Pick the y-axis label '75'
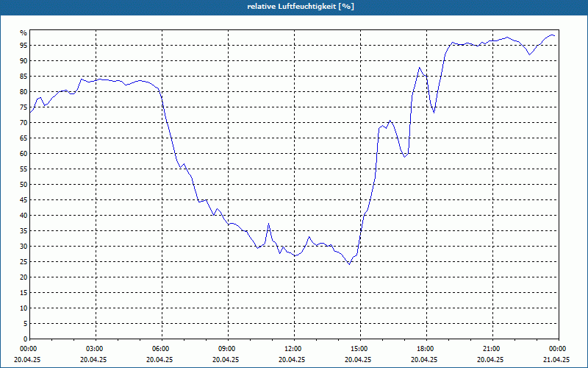Viewport: 588px width, 368px height. (x=24, y=107)
